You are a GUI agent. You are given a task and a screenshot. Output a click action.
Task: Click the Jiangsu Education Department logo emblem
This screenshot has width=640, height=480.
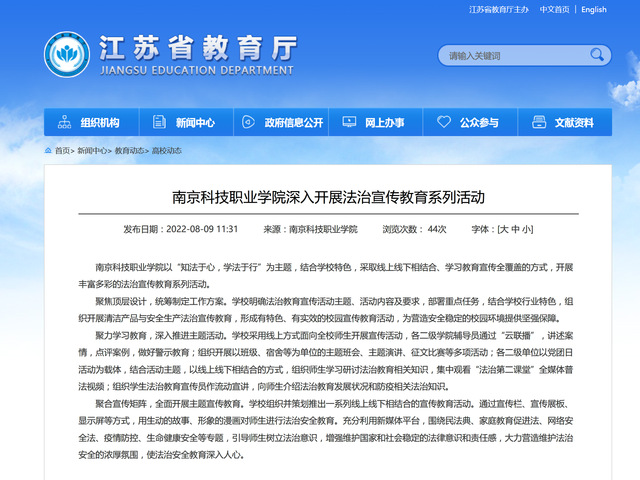(66, 56)
